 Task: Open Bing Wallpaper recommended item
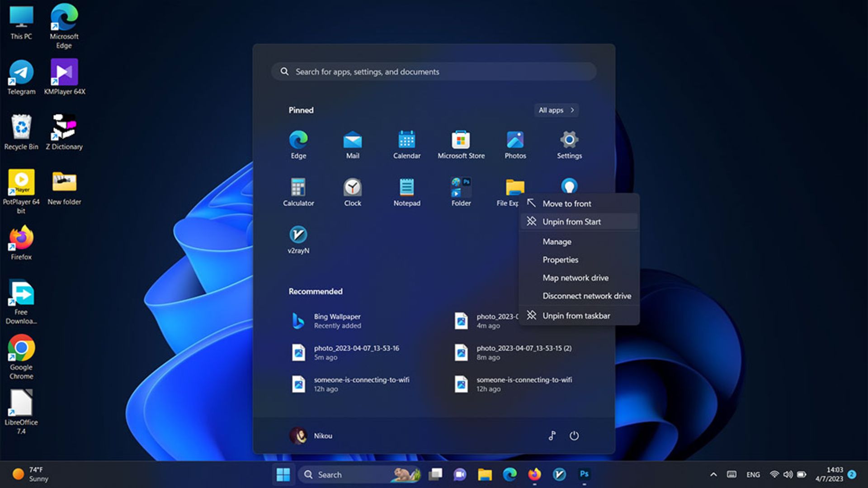pos(337,321)
